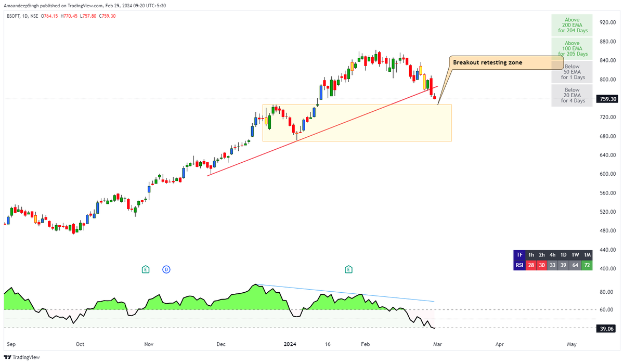Click the Apr label on time axis
This screenshot has height=364, width=624.
500,344
